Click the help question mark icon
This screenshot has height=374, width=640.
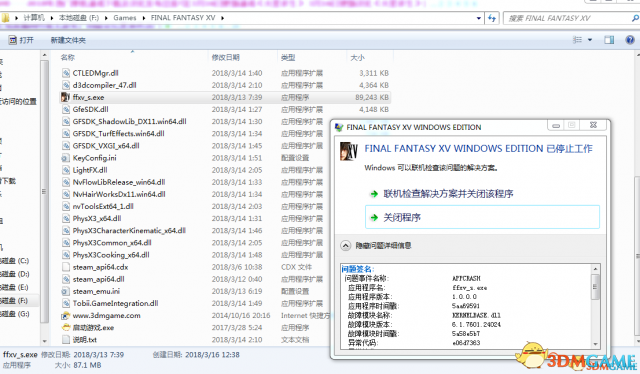click(x=630, y=40)
